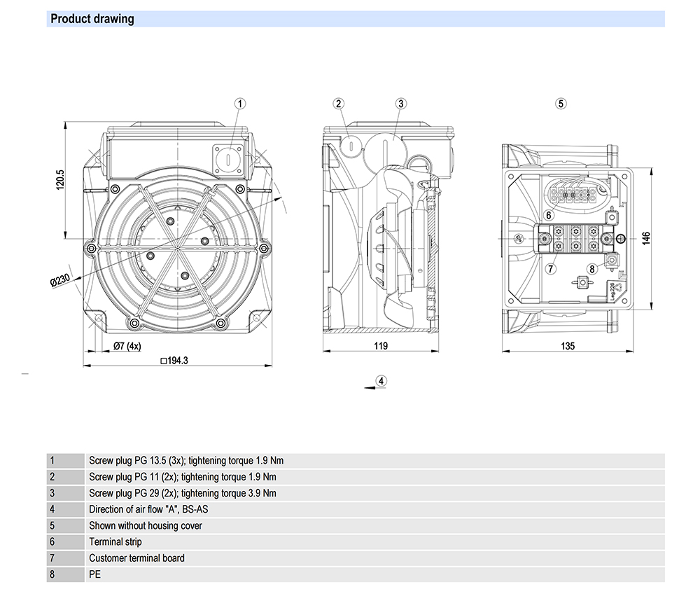Click the Product drawing section header
Viewport: 700px width, 596px height.
click(92, 19)
